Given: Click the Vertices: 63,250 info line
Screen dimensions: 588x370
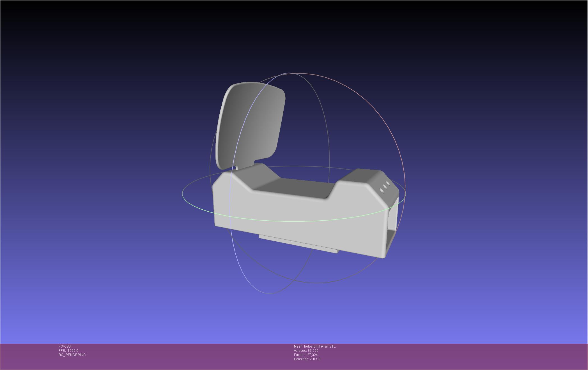Looking at the screenshot, I should point(306,351).
